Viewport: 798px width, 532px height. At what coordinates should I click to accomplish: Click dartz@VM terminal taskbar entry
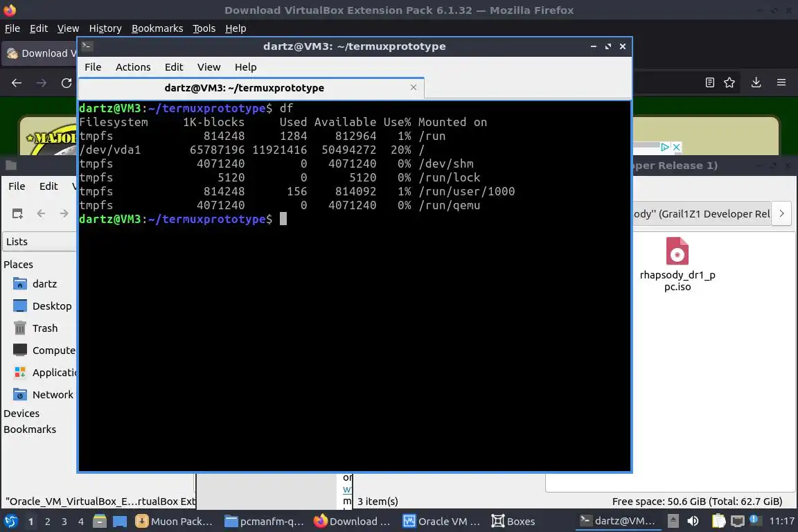point(618,521)
